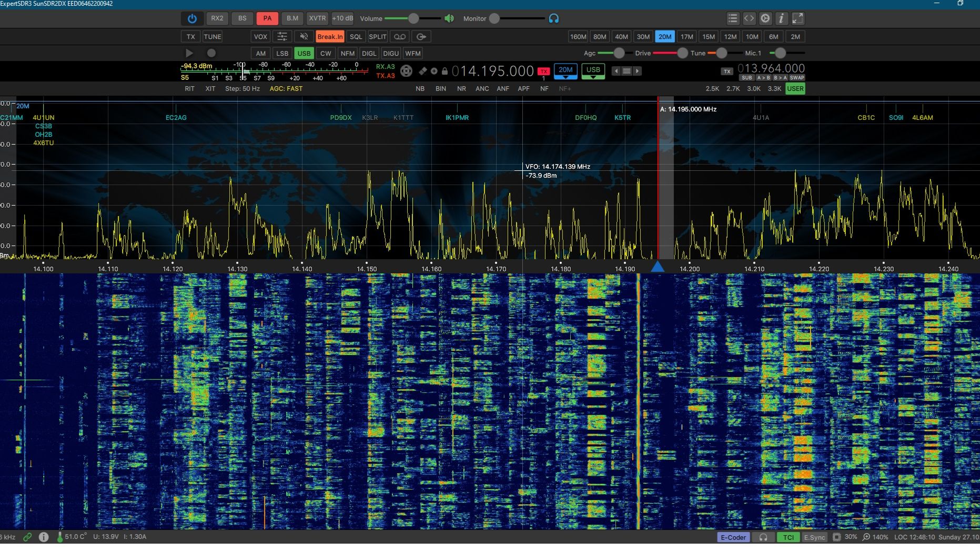Click the E-Coder button in status bar
Screen dimensions: 980x551
pos(733,537)
